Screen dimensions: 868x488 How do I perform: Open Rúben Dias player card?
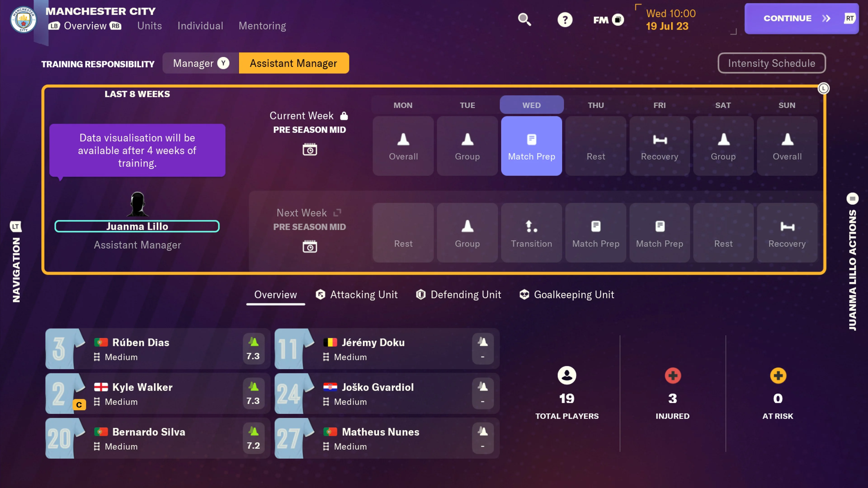coord(158,349)
